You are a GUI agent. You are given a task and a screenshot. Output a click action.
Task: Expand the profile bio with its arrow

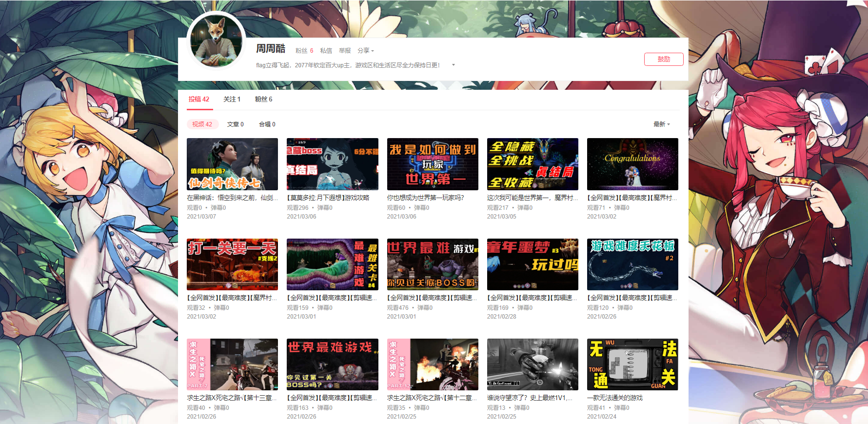tap(454, 65)
